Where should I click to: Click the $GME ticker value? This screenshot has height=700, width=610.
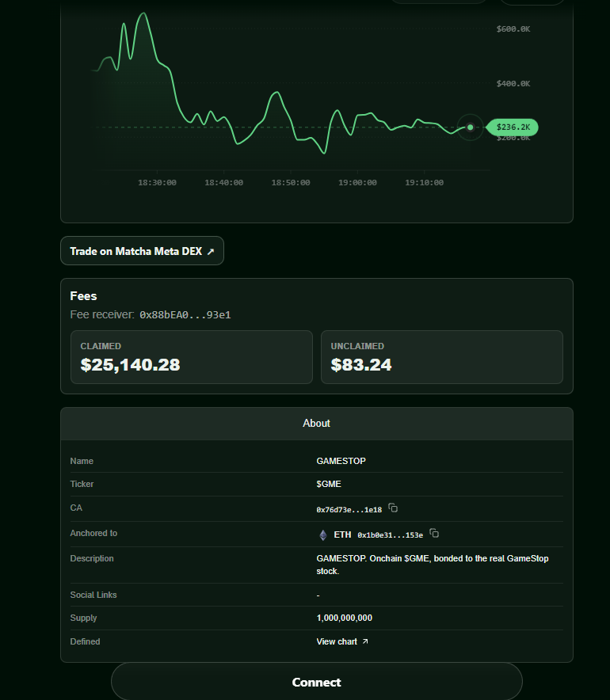(329, 485)
